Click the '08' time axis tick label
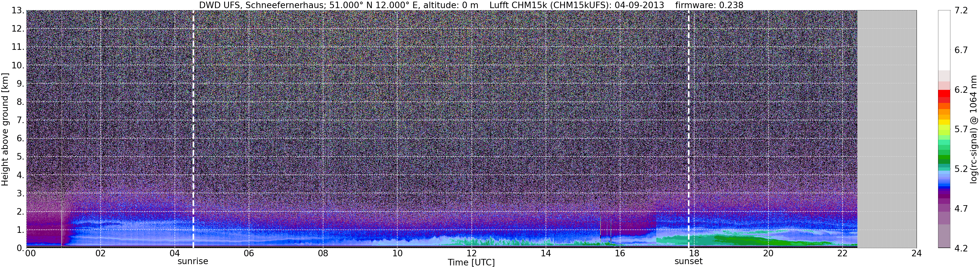 tap(323, 253)
